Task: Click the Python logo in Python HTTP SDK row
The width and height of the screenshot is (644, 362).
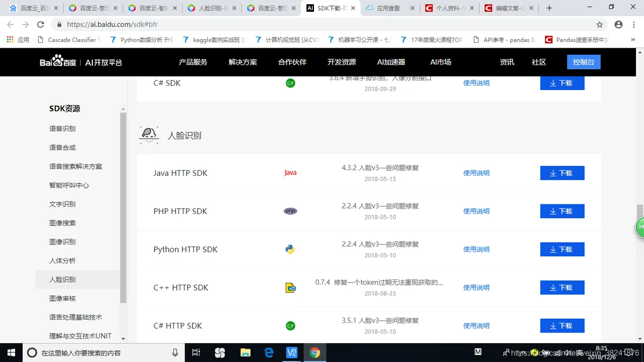Action: coord(290,249)
